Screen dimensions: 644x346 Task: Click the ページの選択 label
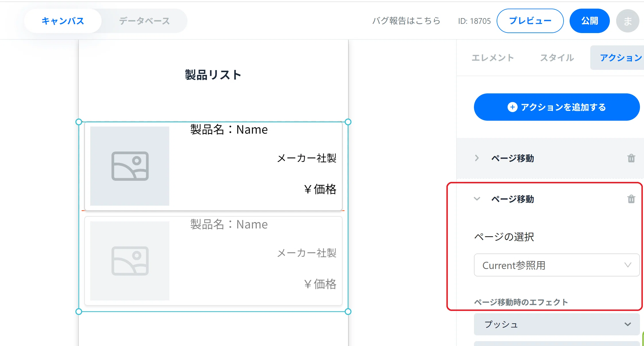point(504,237)
